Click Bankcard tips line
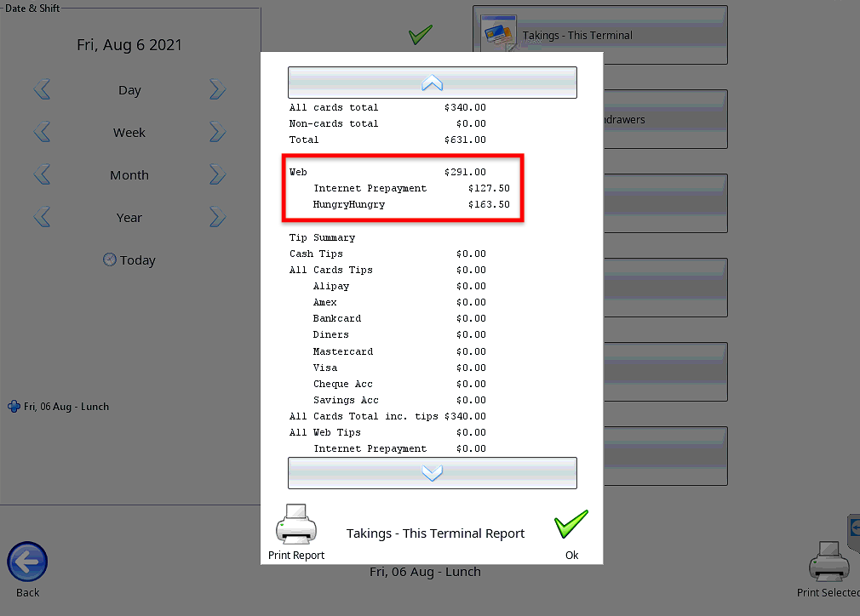The image size is (860, 616). coord(400,318)
